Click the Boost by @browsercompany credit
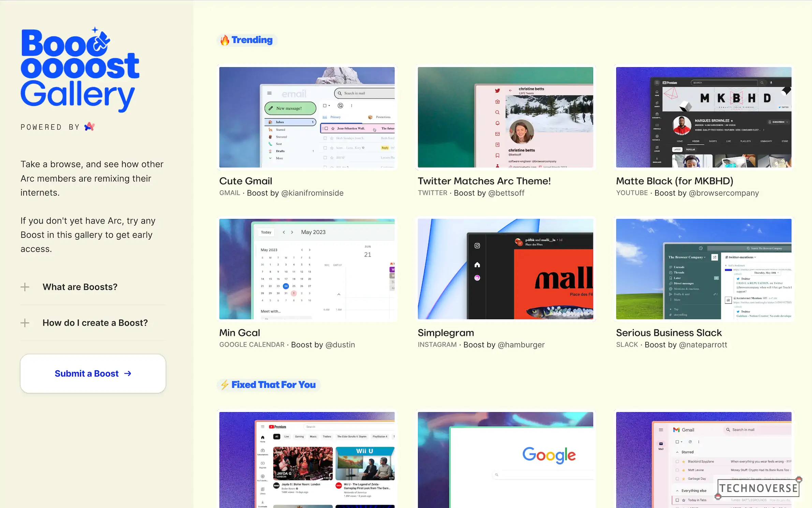Viewport: 812px width, 508px height. 707,193
